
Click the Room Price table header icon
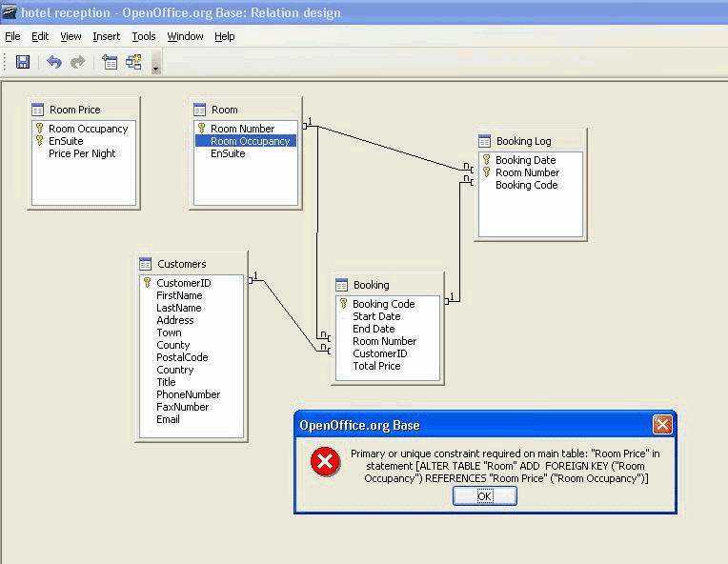pos(38,110)
